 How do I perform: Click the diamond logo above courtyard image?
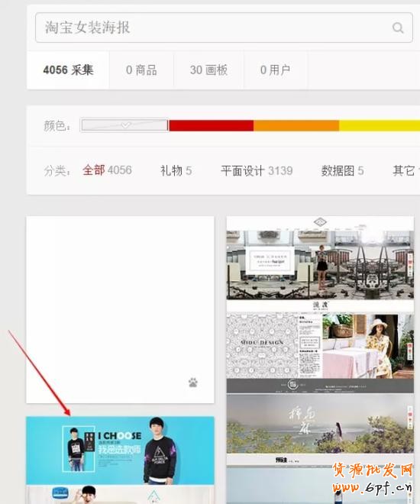[320, 221]
